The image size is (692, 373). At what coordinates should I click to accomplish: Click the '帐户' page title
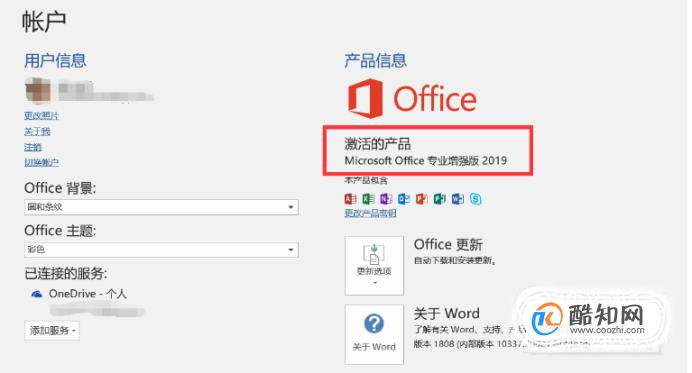point(44,21)
